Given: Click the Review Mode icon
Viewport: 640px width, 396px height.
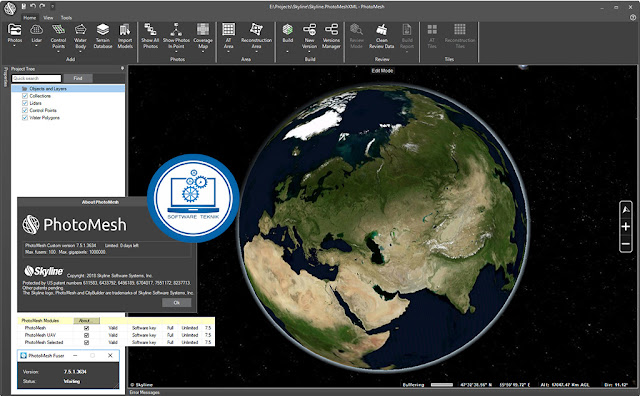Looking at the screenshot, I should pyautogui.click(x=356, y=29).
